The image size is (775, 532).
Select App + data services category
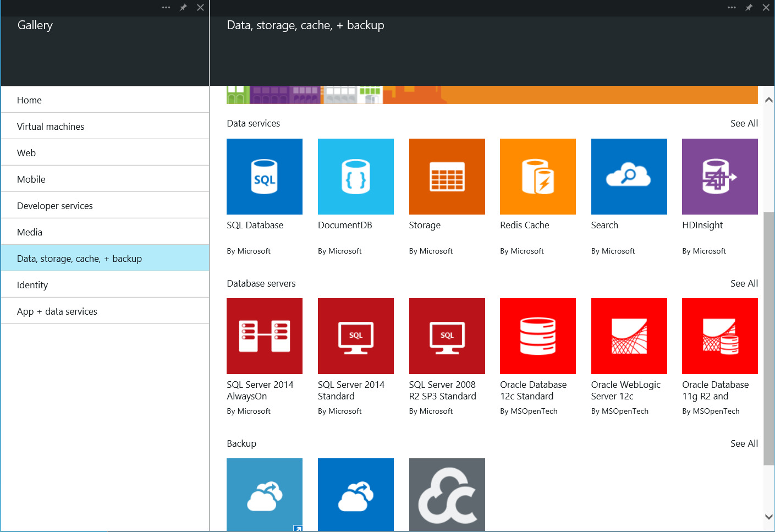pyautogui.click(x=105, y=311)
